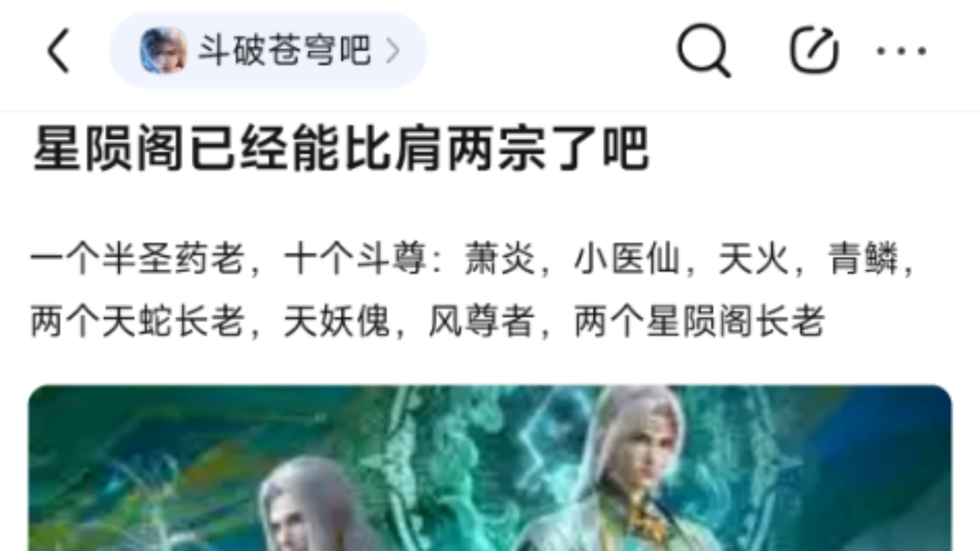Viewport: 980px width, 551px height.
Task: Open the three-dot more options menu
Action: [901, 51]
